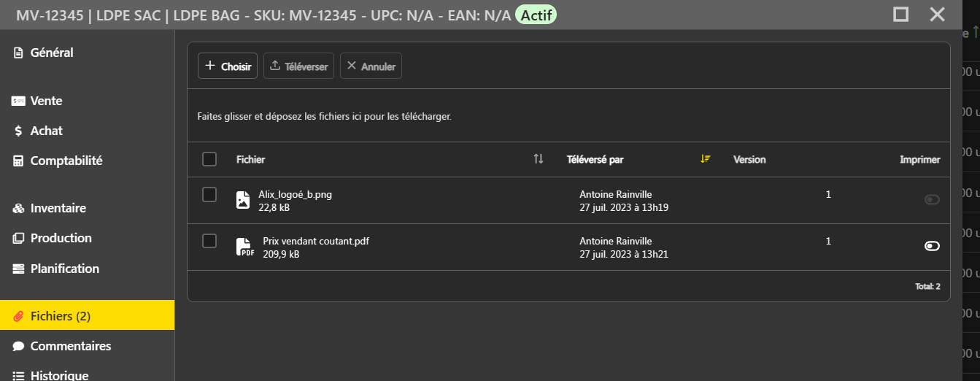Click the Inventaire boxes icon
980x381 pixels.
tap(19, 209)
